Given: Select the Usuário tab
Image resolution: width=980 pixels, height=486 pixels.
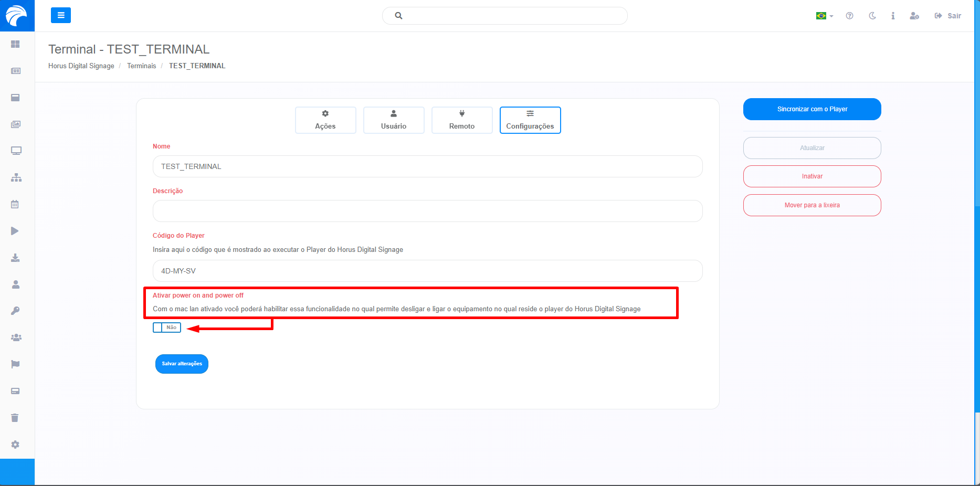Looking at the screenshot, I should point(394,120).
